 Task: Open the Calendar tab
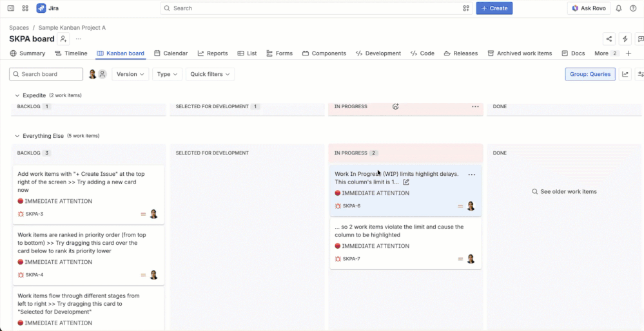[171, 53]
